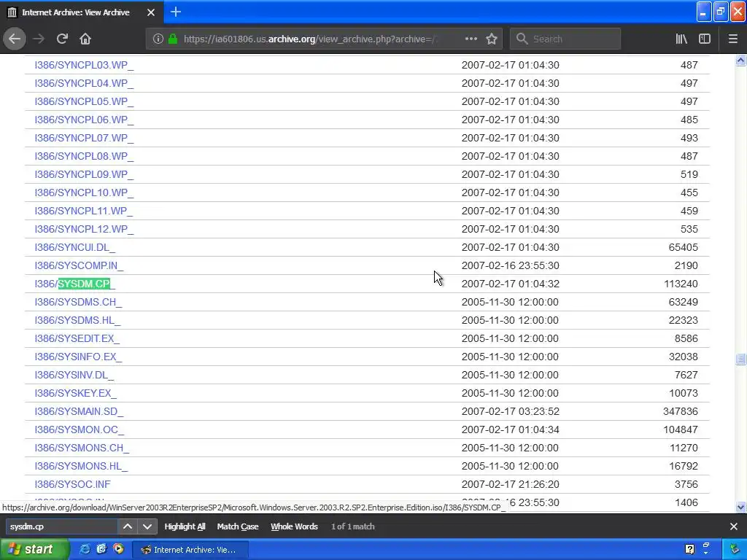Toggle Match Case in find bar
Image resolution: width=747 pixels, height=560 pixels.
tap(238, 526)
